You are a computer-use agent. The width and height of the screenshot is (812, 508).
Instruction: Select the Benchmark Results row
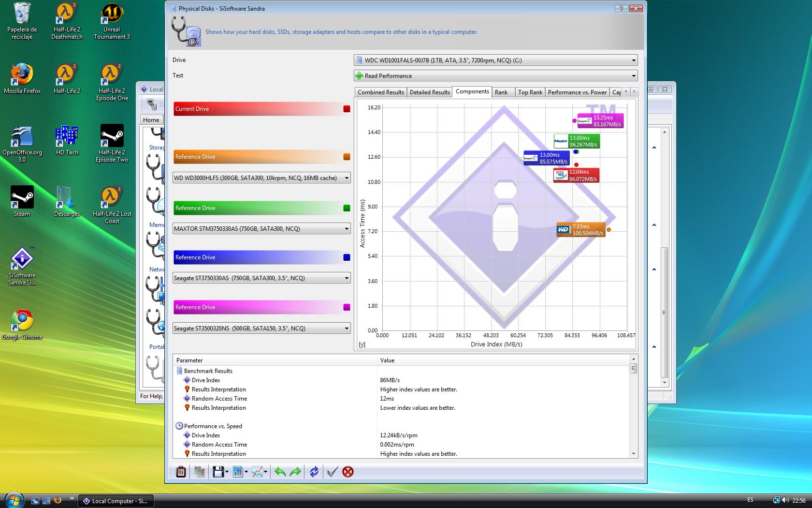pyautogui.click(x=402, y=371)
